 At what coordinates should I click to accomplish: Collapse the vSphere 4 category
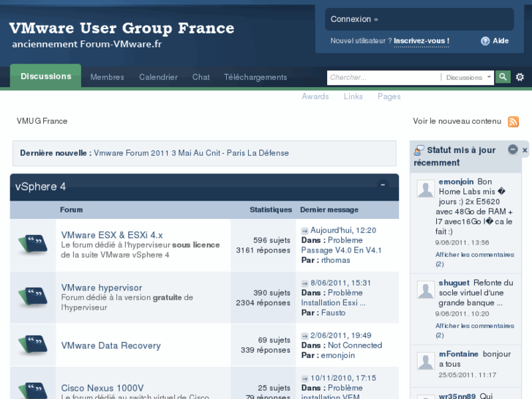(383, 184)
